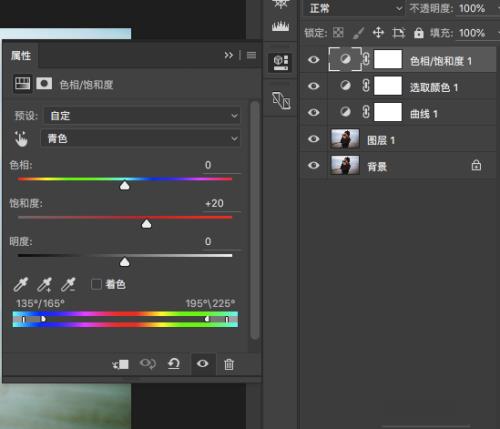
Task: Open the 正常 blend mode dropdown
Action: (354, 8)
